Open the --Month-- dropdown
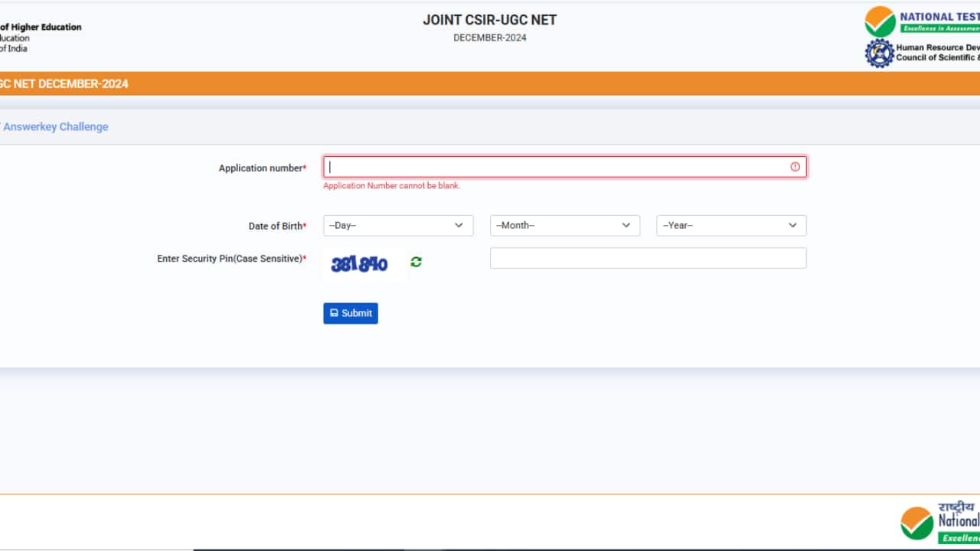980x551 pixels. tap(564, 225)
